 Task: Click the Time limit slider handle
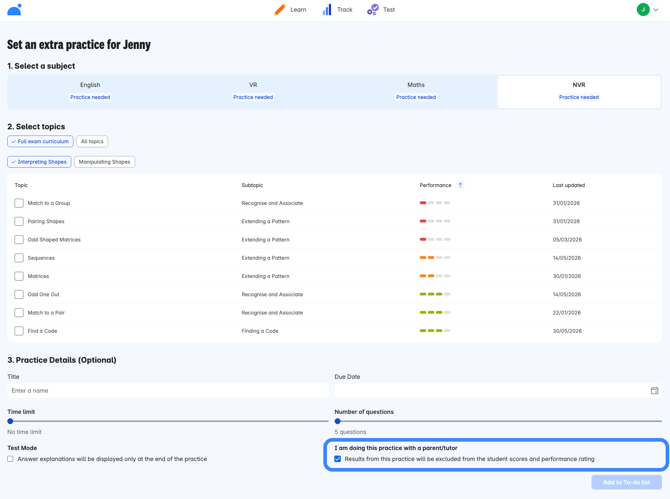click(10, 421)
